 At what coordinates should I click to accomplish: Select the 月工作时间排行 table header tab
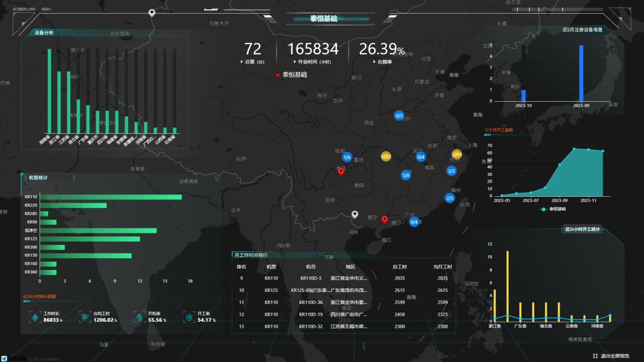coord(250,255)
